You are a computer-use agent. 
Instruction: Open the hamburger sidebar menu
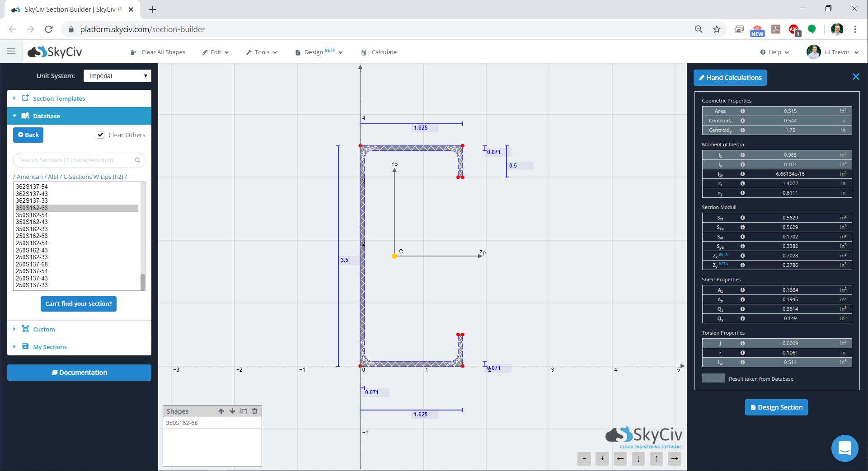[x=11, y=51]
